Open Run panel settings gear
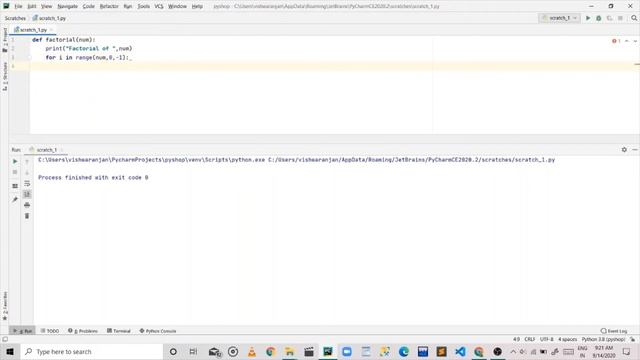This screenshot has width=640, height=360. (x=624, y=150)
